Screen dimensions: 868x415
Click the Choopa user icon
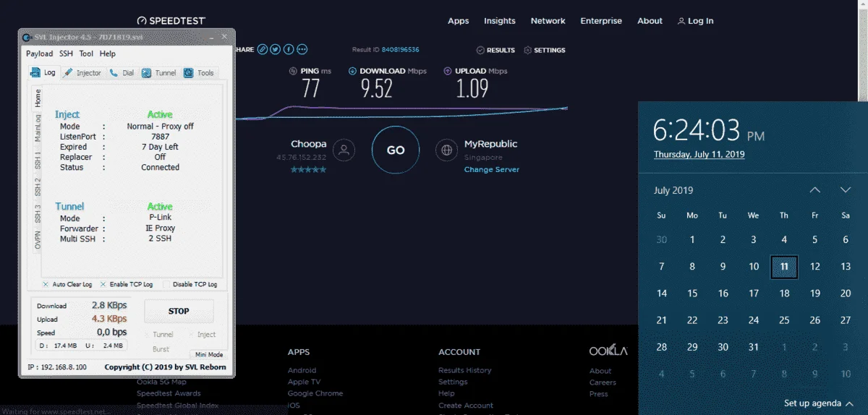pos(345,150)
